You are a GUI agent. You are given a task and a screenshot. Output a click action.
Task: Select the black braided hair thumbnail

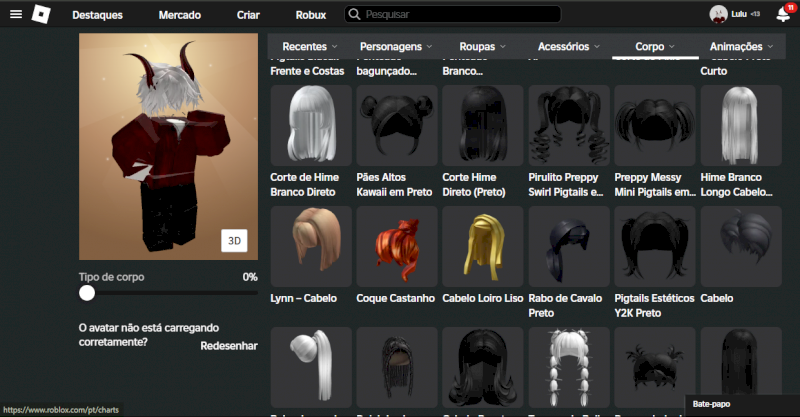(397, 367)
